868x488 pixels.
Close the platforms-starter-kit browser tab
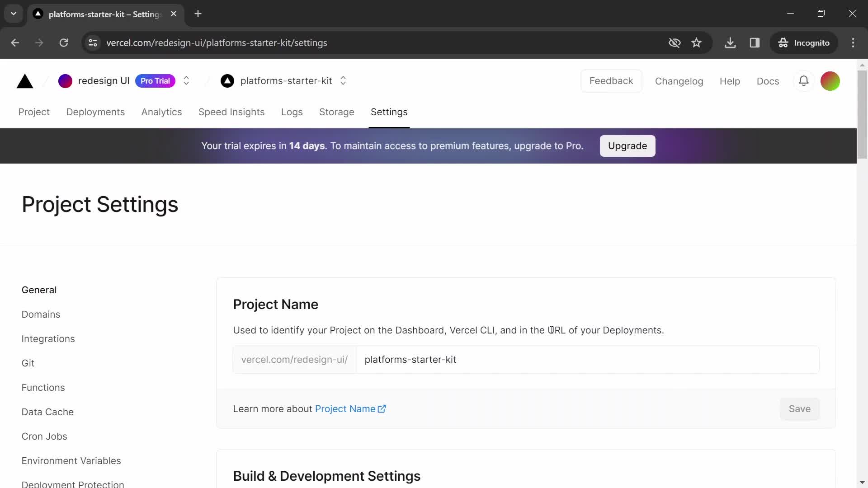point(174,14)
